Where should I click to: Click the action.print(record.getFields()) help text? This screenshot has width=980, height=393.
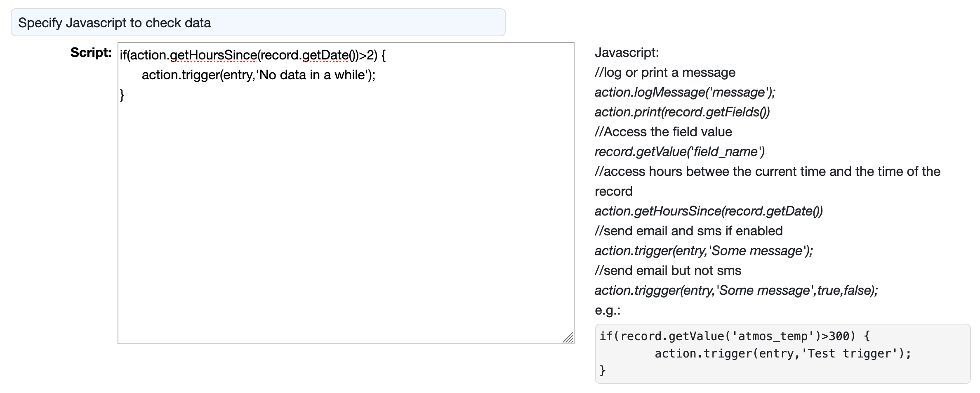682,112
